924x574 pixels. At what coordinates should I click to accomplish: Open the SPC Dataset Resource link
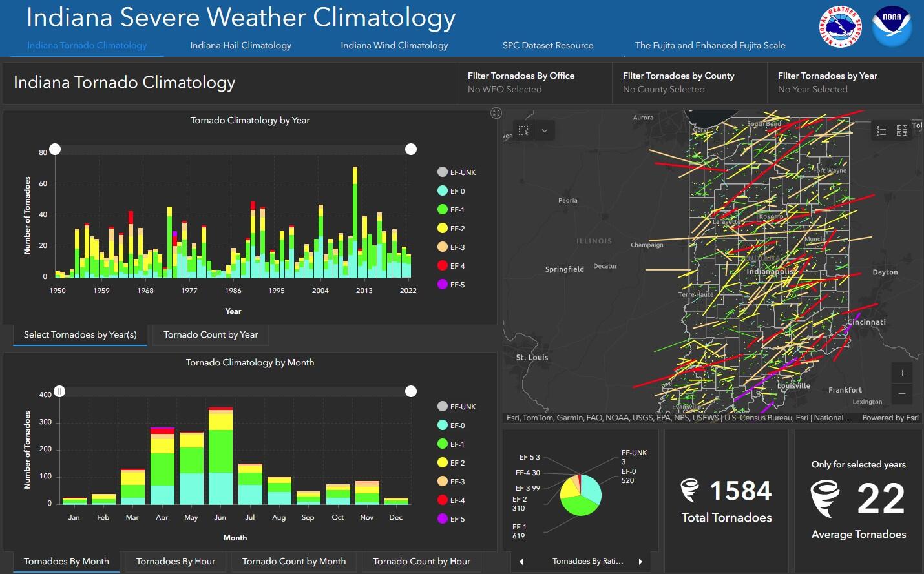click(x=547, y=45)
